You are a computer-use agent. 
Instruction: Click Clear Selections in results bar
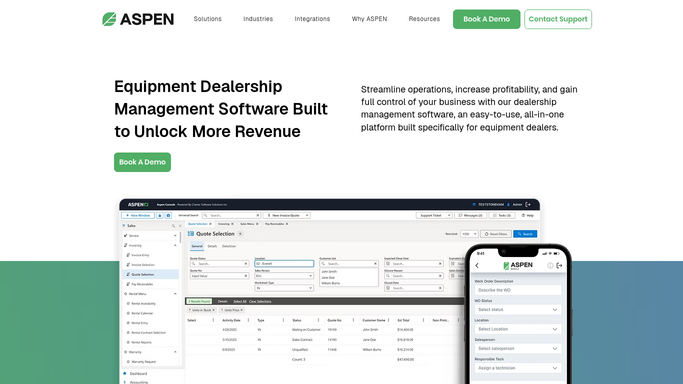pyautogui.click(x=260, y=301)
